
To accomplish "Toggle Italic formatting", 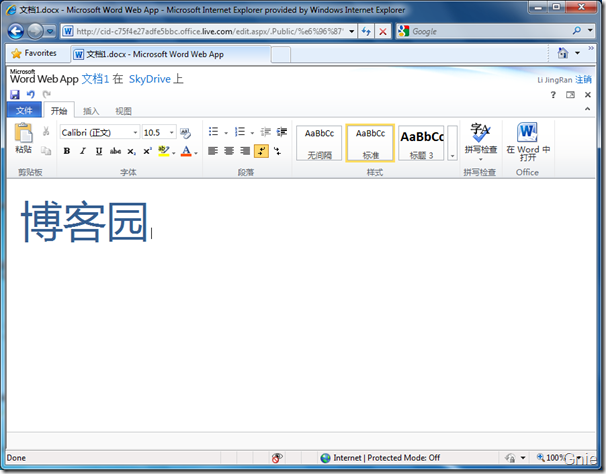I will click(x=83, y=151).
